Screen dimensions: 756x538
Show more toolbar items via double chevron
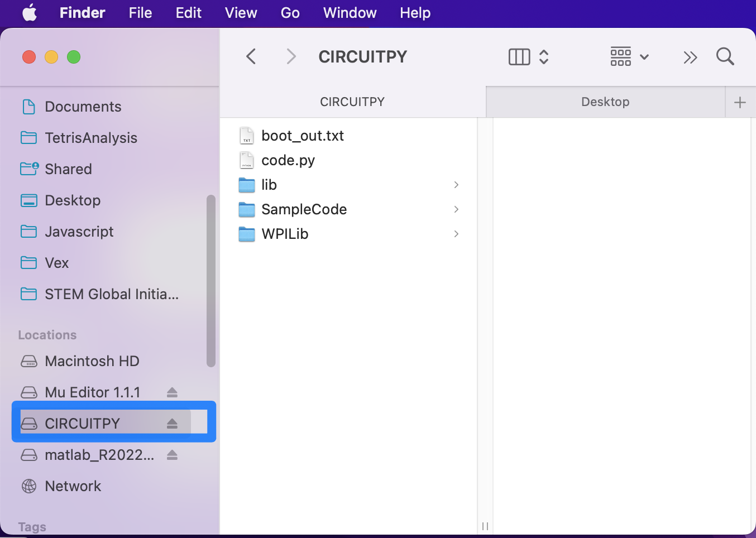point(690,57)
